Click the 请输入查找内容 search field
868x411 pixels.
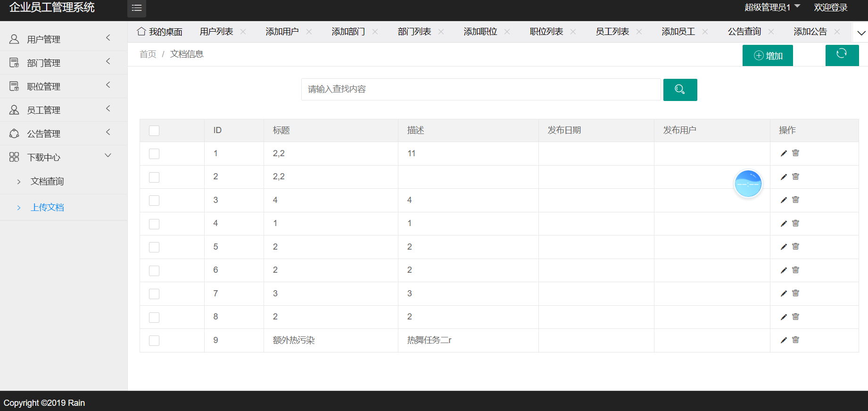click(480, 90)
